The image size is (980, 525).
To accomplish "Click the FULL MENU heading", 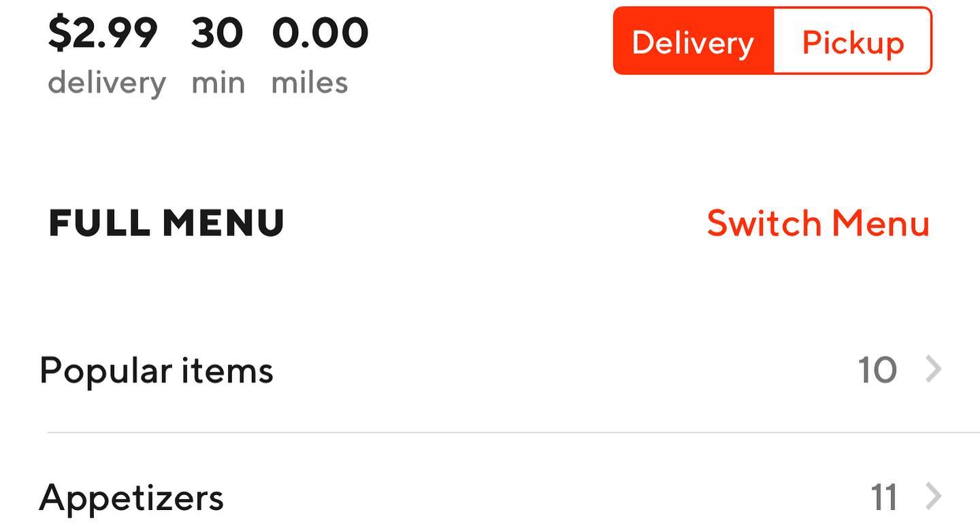I will click(x=167, y=223).
